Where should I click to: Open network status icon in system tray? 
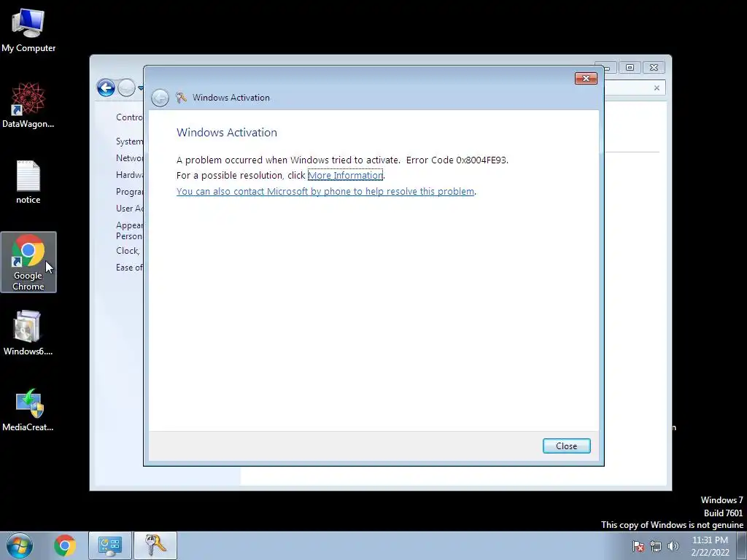point(656,546)
